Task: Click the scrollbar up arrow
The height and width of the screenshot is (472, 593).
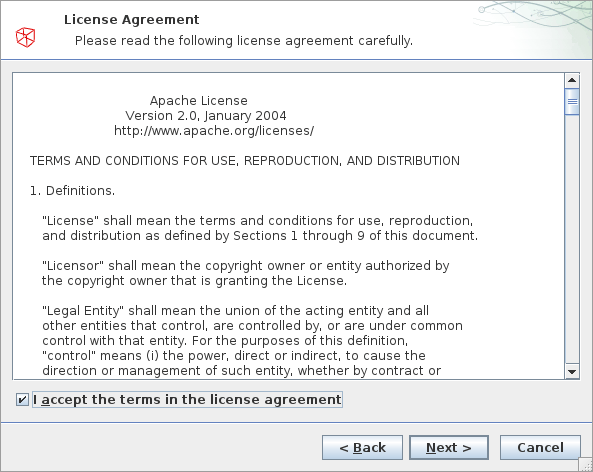Action: pos(572,80)
